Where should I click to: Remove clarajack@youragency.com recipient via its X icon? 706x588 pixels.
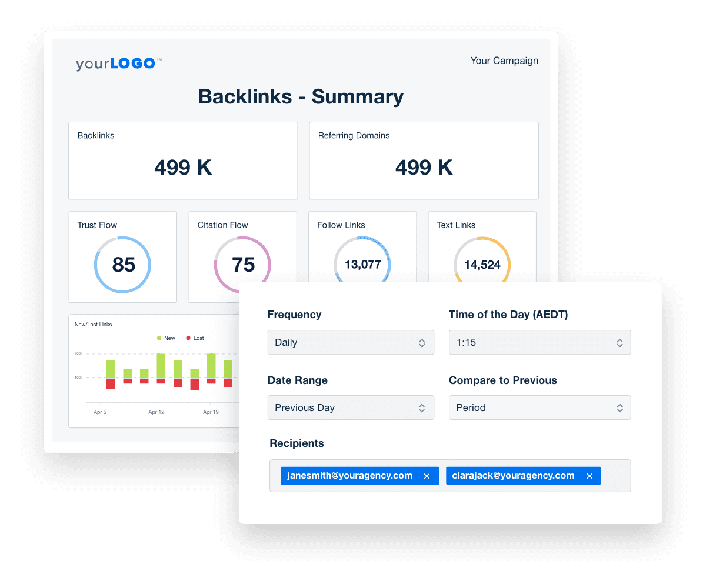[590, 475]
